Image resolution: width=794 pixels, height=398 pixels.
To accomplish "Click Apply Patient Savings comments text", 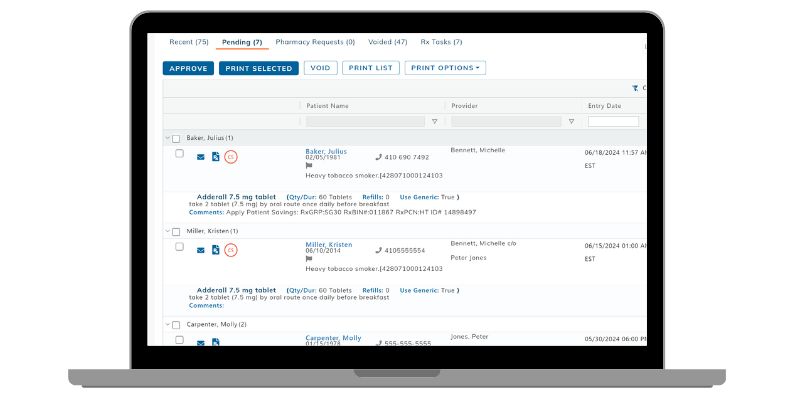I will tap(351, 212).
